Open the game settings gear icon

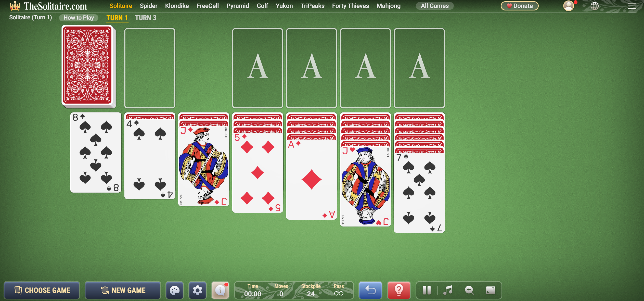[198, 290]
